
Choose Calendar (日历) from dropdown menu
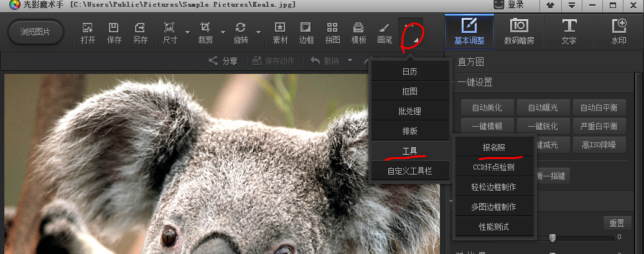point(410,71)
